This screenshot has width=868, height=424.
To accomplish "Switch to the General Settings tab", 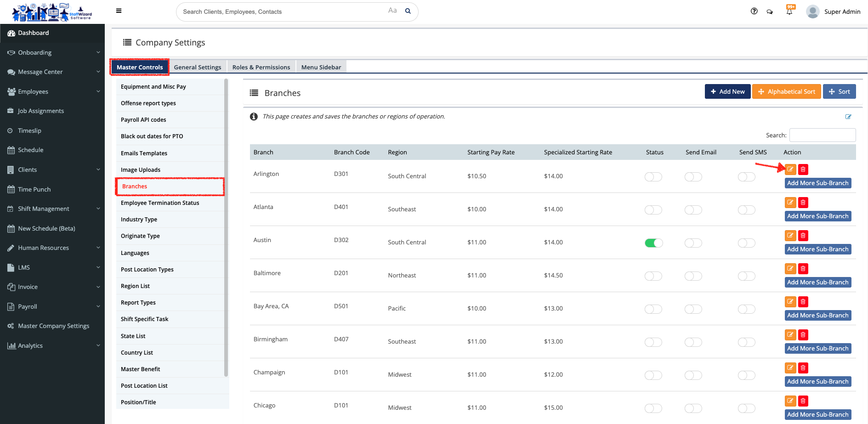I will coord(198,67).
